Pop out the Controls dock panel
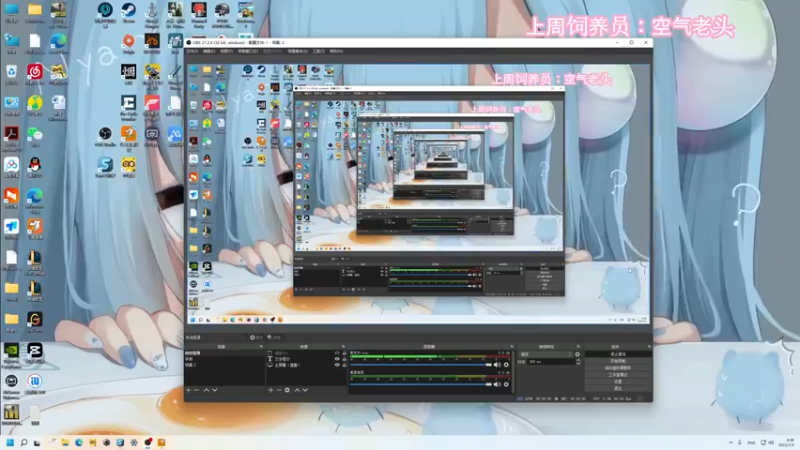 648,346
